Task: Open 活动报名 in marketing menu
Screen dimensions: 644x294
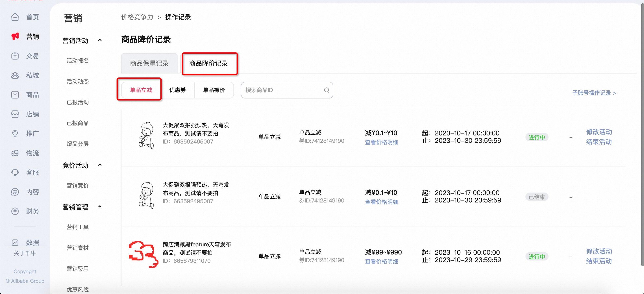Action: tap(77, 61)
